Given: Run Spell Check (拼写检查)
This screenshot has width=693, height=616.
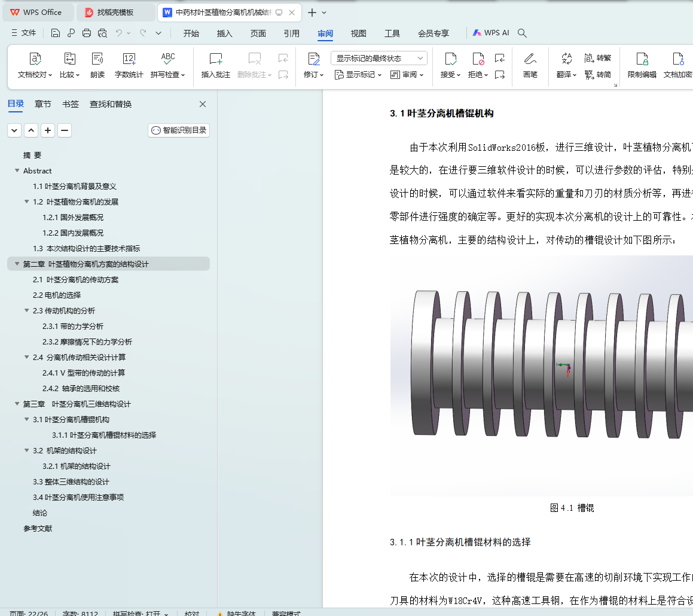Looking at the screenshot, I should click(167, 65).
